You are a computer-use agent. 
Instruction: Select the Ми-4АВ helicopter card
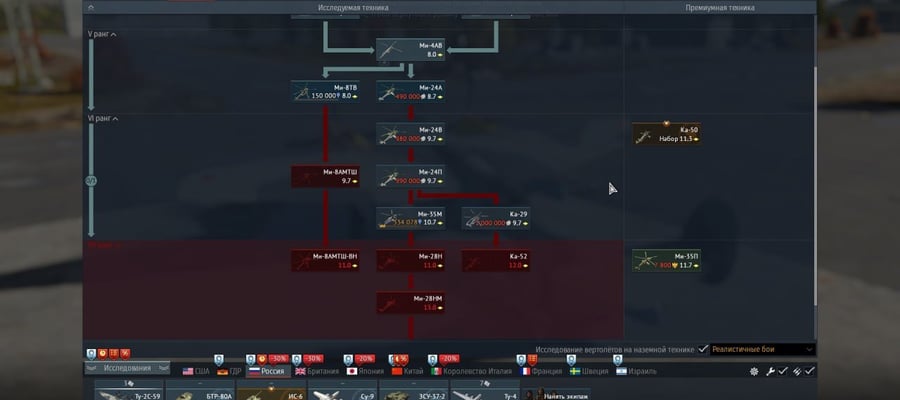(410, 50)
